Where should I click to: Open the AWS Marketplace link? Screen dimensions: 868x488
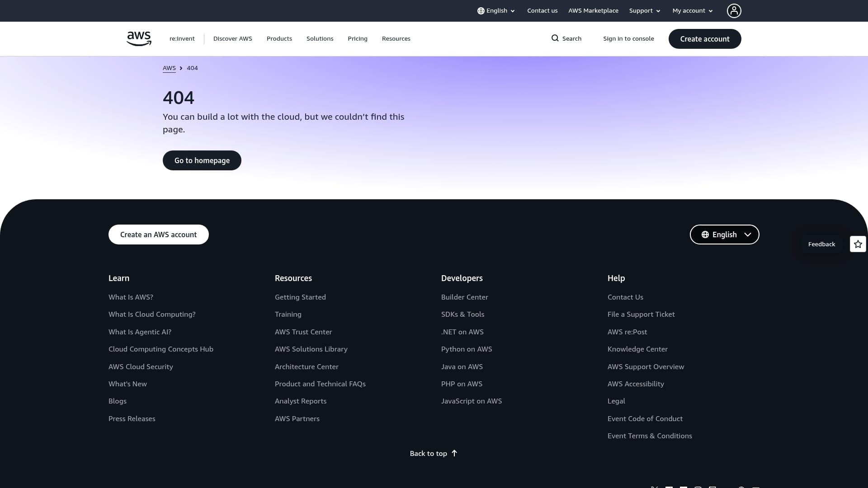[x=594, y=11]
